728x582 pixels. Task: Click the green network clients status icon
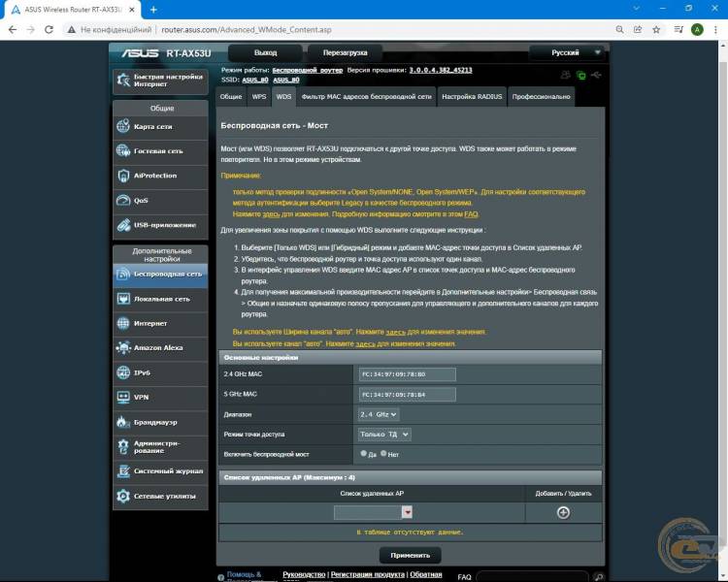point(580,76)
